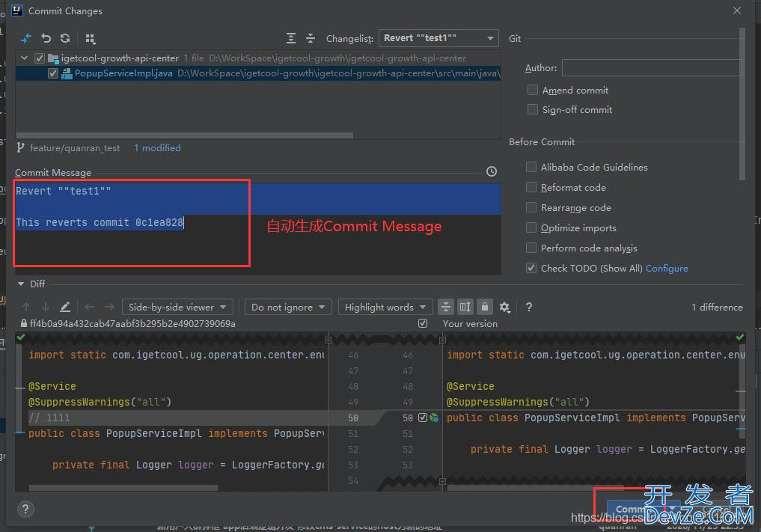Open commit message history clock icon
This screenshot has height=532, width=761.
coord(491,171)
